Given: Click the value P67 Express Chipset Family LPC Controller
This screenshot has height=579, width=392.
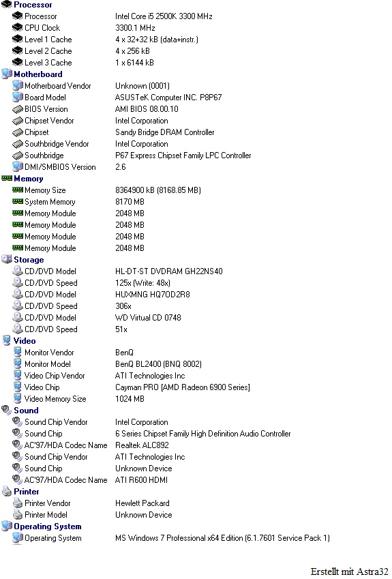Looking at the screenshot, I should (x=183, y=155).
